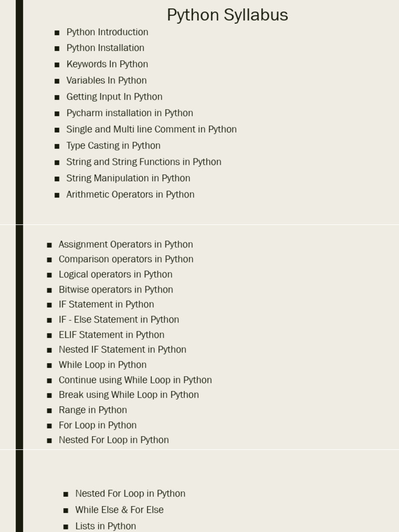Click While Else & For Else line

click(x=119, y=510)
